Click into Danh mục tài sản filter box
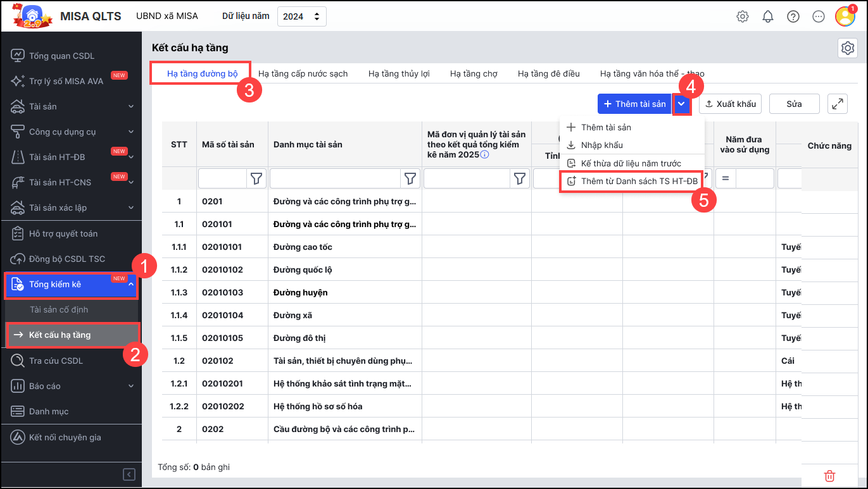 (336, 179)
